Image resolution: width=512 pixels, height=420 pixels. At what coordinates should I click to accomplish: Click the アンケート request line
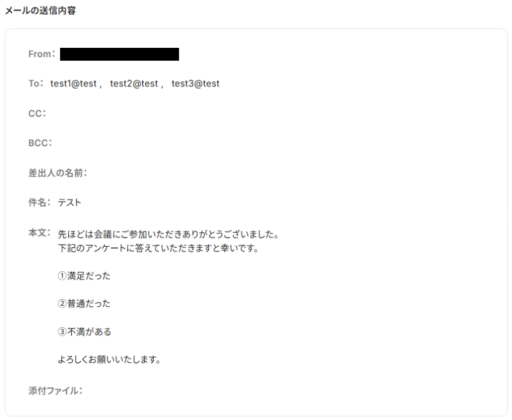158,249
